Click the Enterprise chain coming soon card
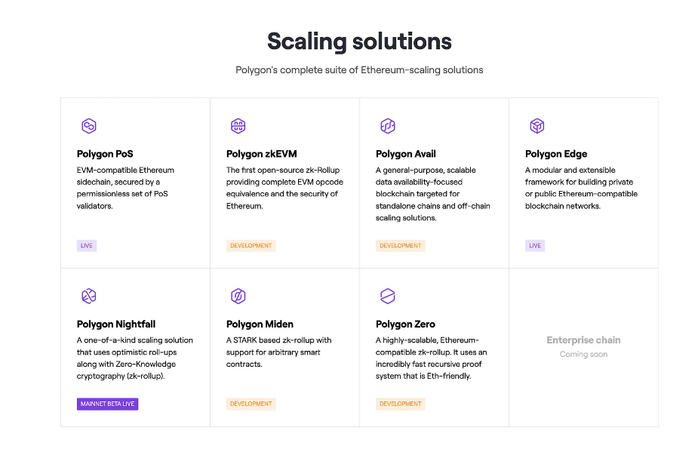Image resolution: width=700 pixels, height=449 pixels. coord(583,347)
